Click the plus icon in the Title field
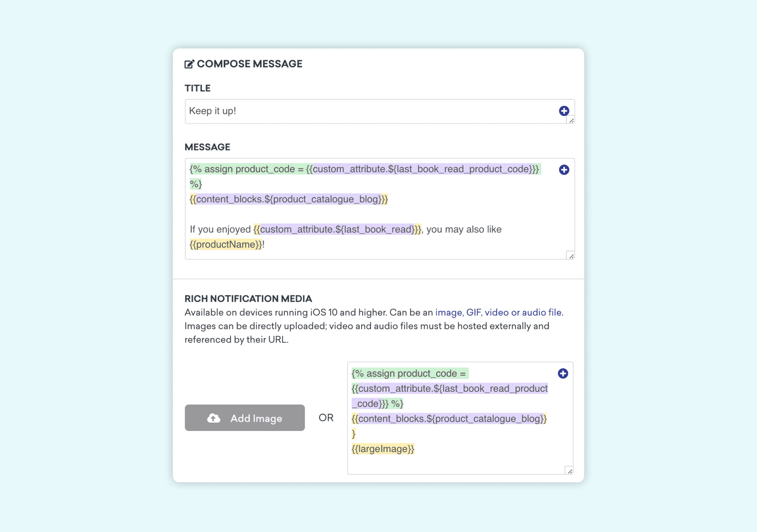 click(564, 111)
